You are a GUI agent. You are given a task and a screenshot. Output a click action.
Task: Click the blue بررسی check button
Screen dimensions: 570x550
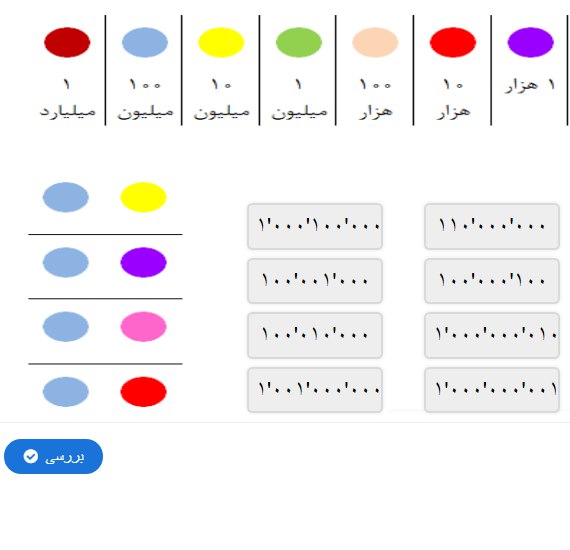coord(53,456)
